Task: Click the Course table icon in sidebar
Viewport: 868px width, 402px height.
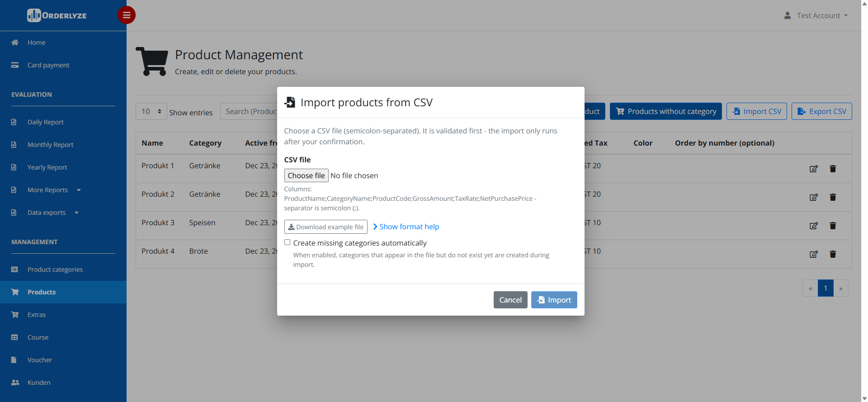Action: tap(14, 337)
